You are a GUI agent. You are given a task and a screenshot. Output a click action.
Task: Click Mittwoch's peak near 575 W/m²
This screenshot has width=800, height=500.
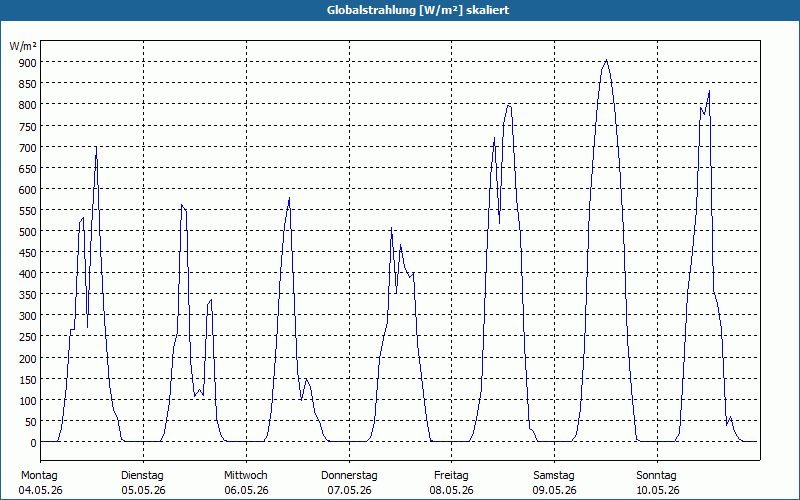[289, 198]
